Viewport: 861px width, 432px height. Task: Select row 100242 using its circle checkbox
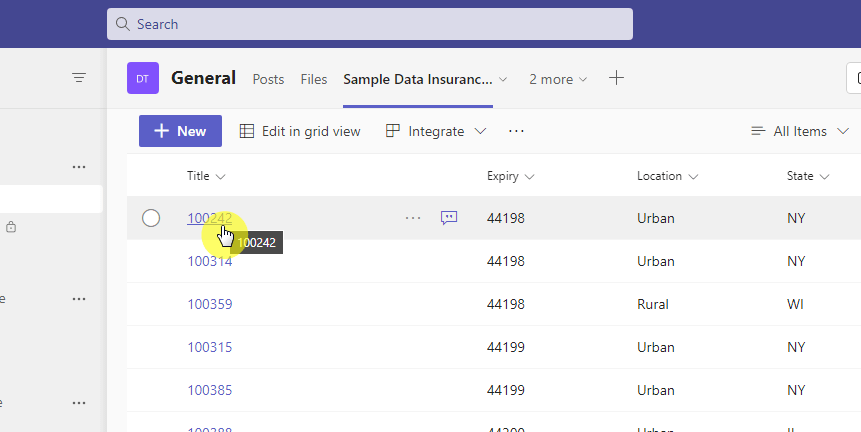tap(151, 218)
